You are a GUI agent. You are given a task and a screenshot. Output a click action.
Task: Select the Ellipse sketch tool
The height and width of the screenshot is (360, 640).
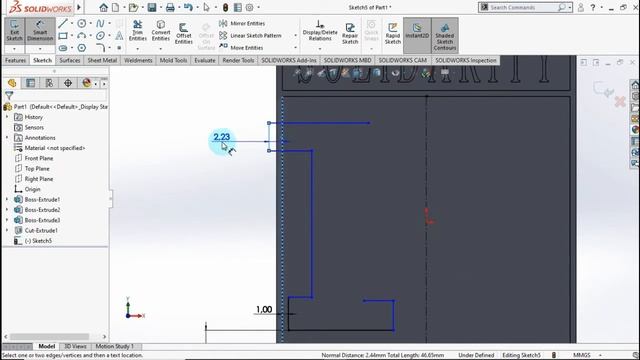pos(100,36)
